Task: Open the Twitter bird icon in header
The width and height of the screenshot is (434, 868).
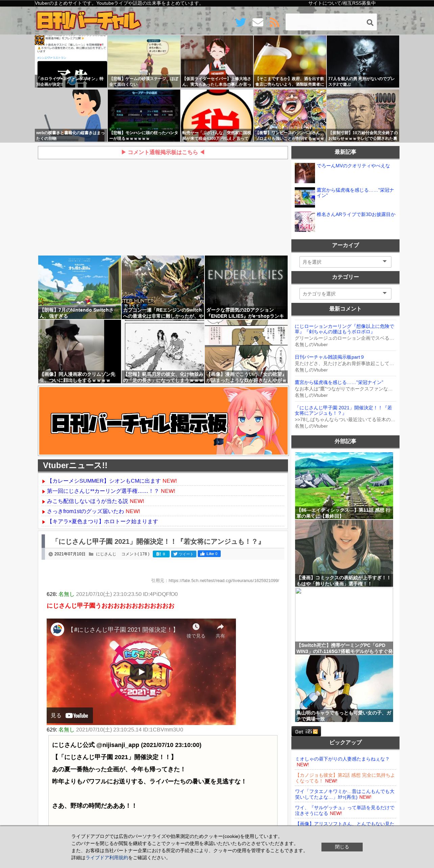Action: point(240,22)
